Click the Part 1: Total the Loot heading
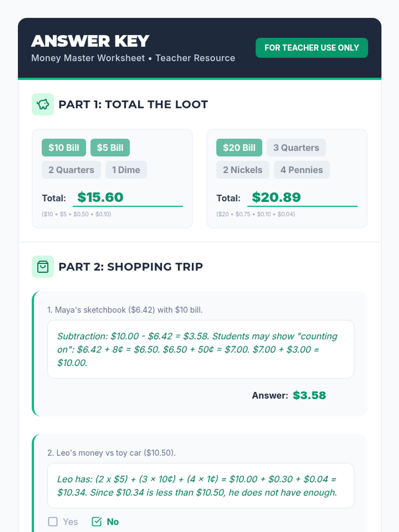This screenshot has height=532, width=399. 133,104
